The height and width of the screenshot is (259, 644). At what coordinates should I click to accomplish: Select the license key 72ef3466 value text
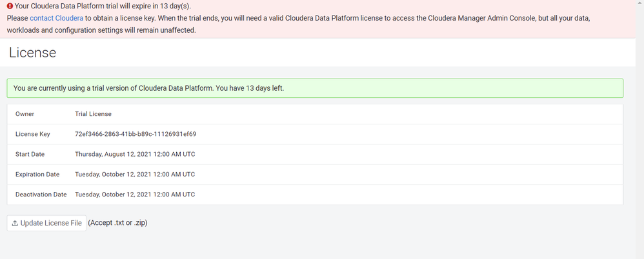point(136,134)
